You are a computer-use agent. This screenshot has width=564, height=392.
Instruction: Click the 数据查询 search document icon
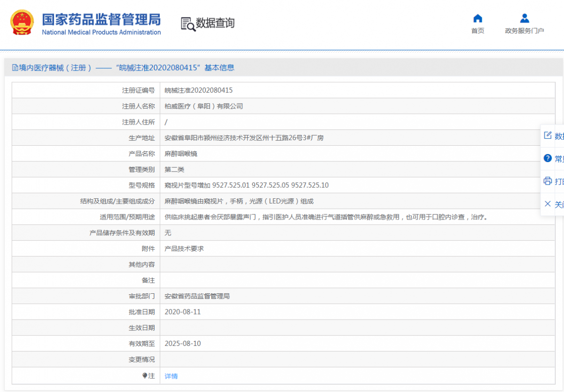[188, 24]
